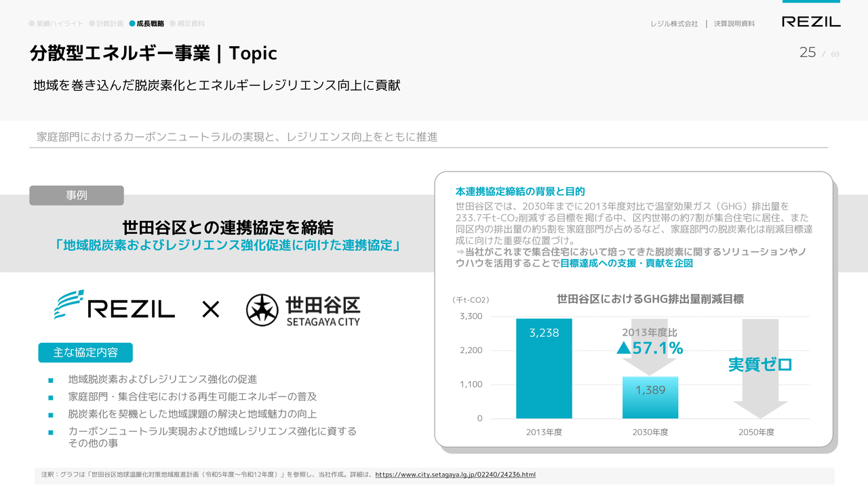The height and width of the screenshot is (488, 868).
Task: Click the heading 本連携協定締結の背景と目的
Action: pyautogui.click(x=520, y=192)
